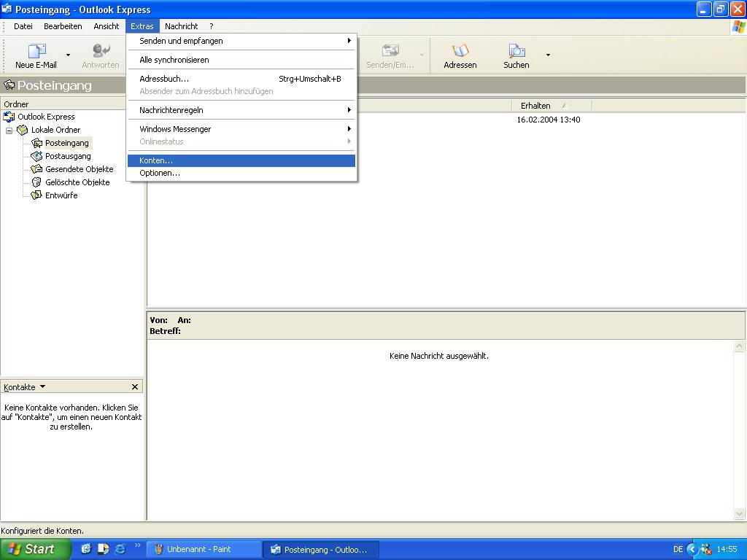Click the network tray icon
The width and height of the screenshot is (747, 560).
pos(706,550)
